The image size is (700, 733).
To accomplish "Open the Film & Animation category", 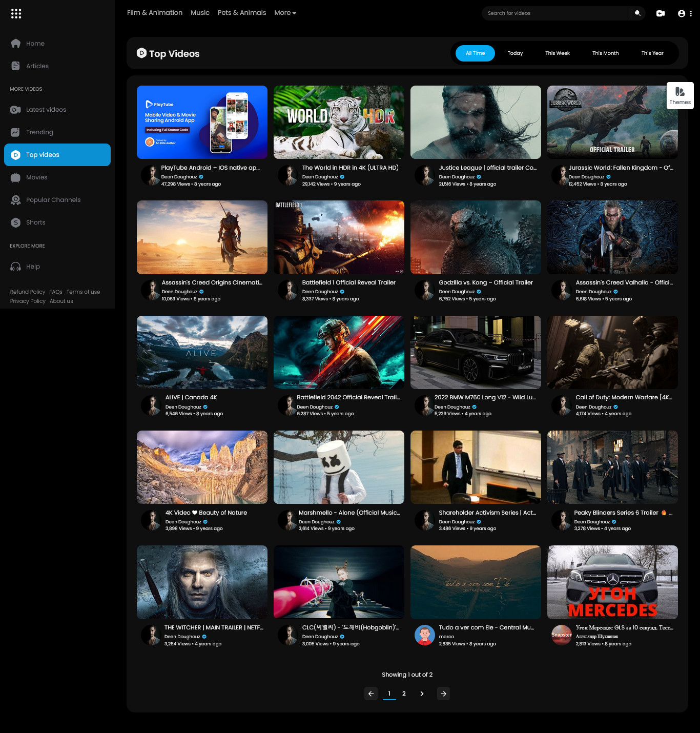I will 155,13.
